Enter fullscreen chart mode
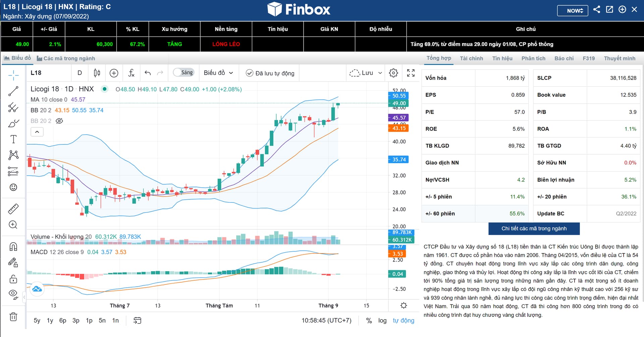 [x=411, y=73]
